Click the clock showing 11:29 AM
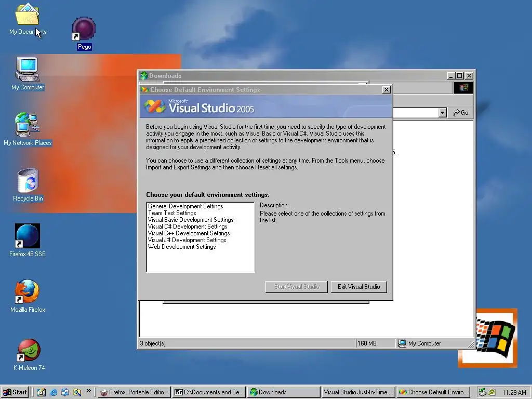 coord(514,393)
